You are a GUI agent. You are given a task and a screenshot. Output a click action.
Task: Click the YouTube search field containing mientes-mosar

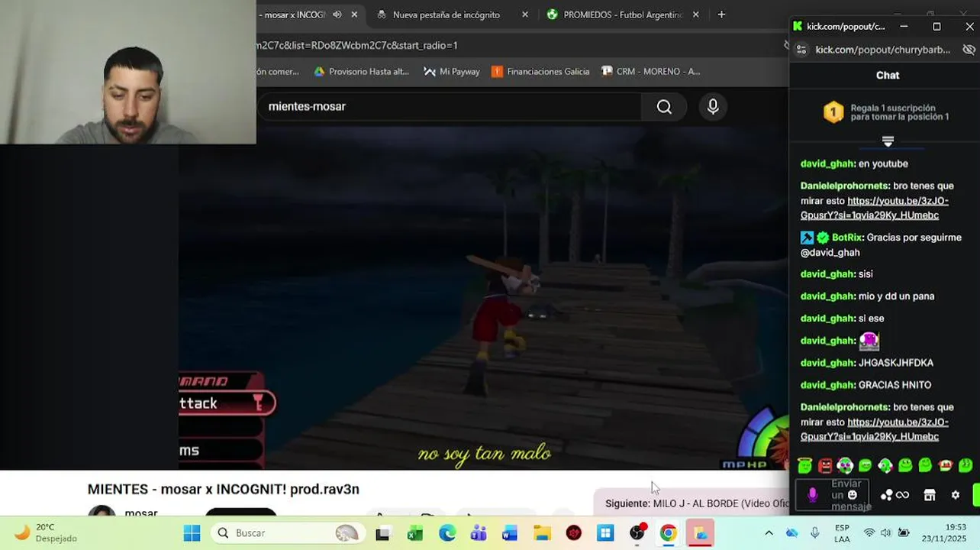pyautogui.click(x=449, y=107)
